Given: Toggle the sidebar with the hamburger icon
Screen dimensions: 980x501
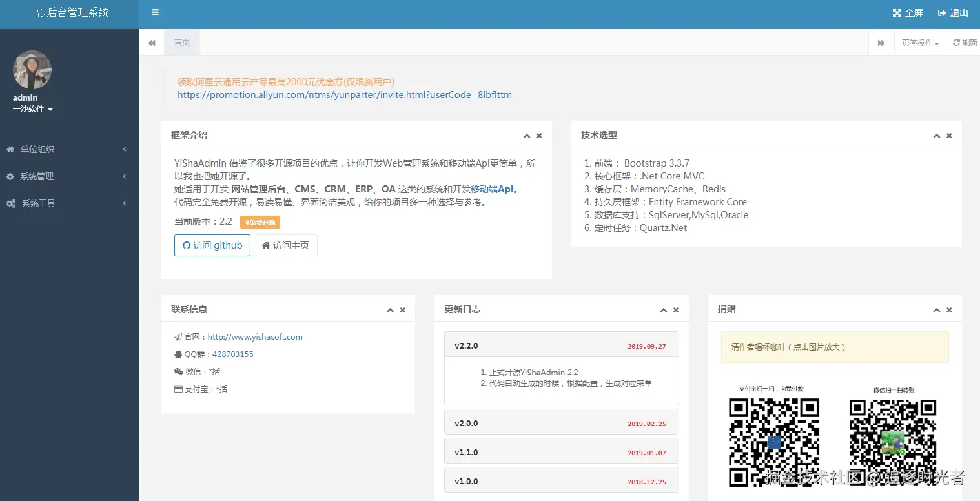Looking at the screenshot, I should (155, 12).
